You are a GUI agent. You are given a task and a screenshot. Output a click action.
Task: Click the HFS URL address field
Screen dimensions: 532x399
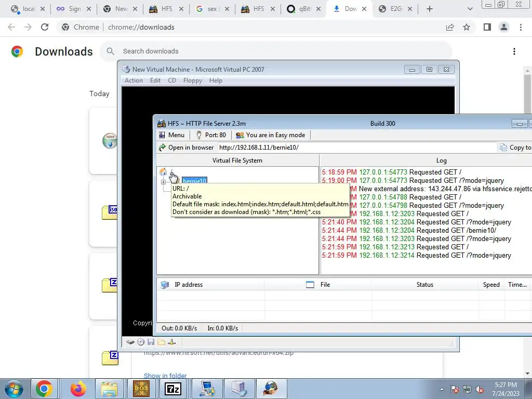[x=356, y=148]
